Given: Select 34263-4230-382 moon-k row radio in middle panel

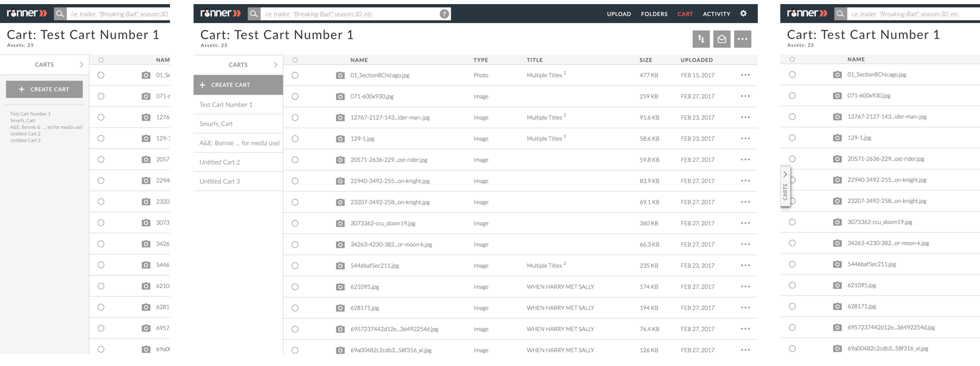Looking at the screenshot, I should point(295,245).
